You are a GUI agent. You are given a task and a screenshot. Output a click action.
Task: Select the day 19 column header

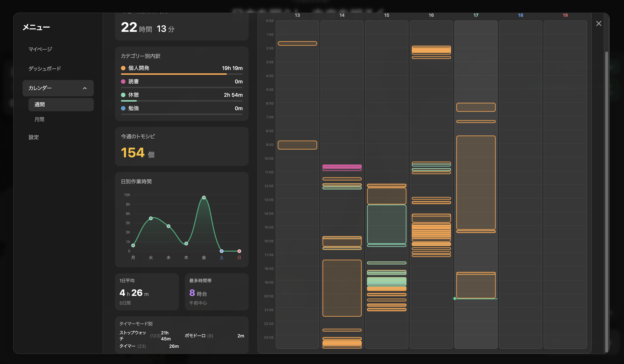(x=565, y=15)
